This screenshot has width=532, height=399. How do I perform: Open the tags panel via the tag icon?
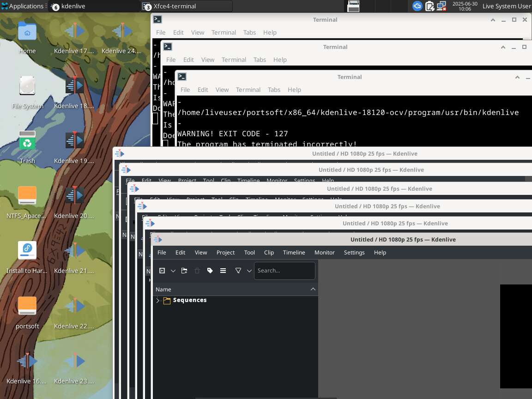pyautogui.click(x=210, y=271)
